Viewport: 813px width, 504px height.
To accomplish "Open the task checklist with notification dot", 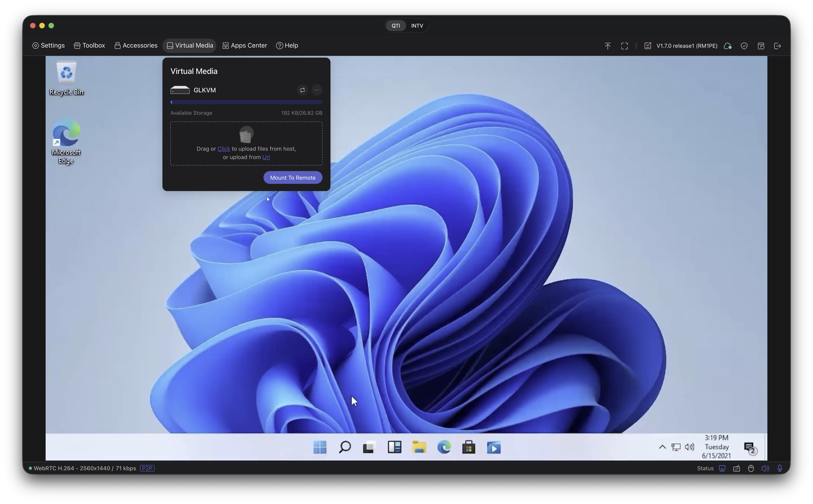I will point(648,46).
